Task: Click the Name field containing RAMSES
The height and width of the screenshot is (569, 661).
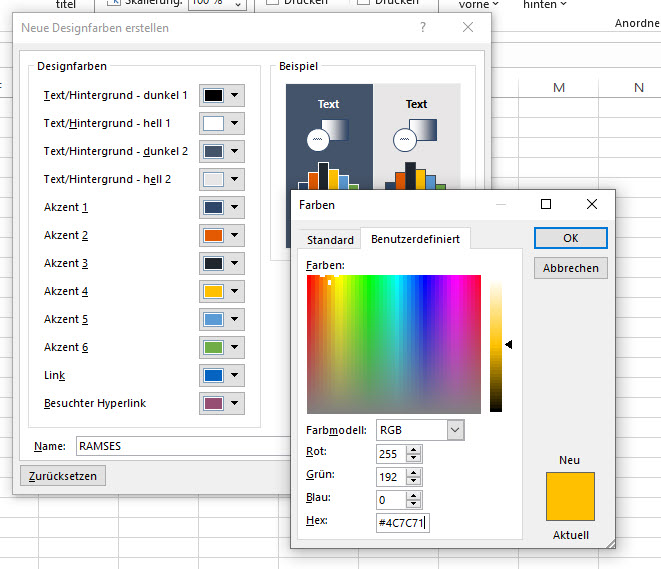Action: 183,446
